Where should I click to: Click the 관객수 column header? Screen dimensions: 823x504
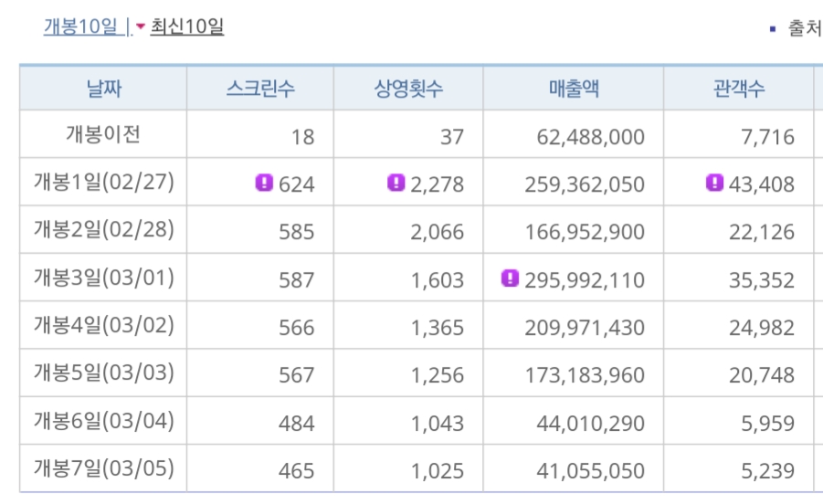pyautogui.click(x=738, y=89)
